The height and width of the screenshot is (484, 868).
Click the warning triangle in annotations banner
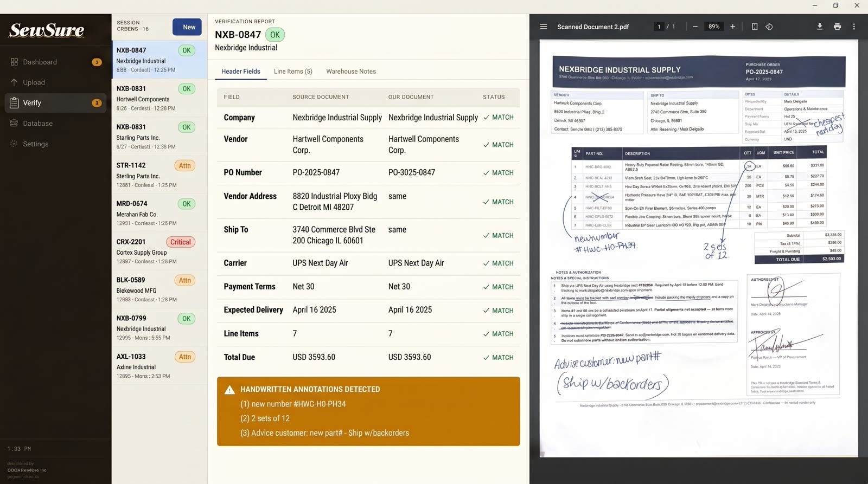click(229, 390)
